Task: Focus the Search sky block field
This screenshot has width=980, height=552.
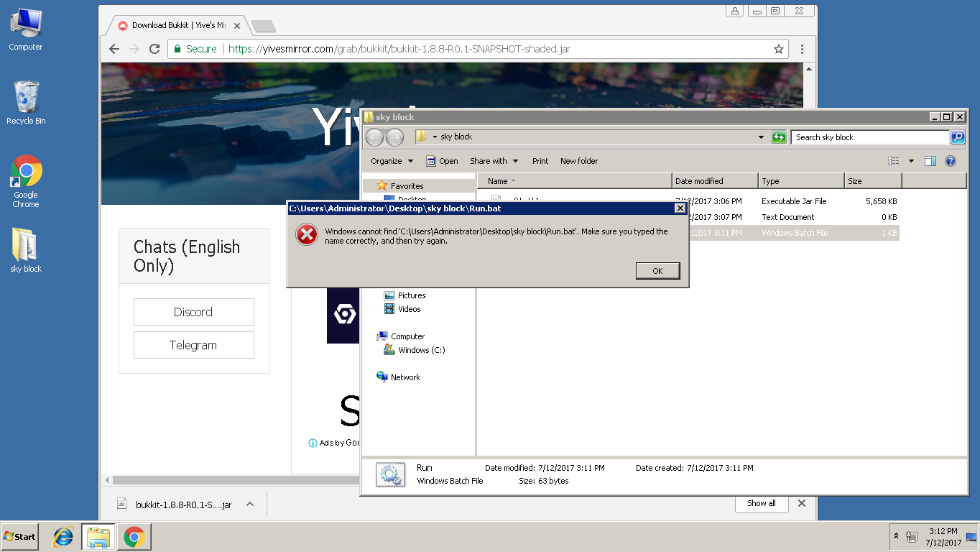Action: pos(870,137)
